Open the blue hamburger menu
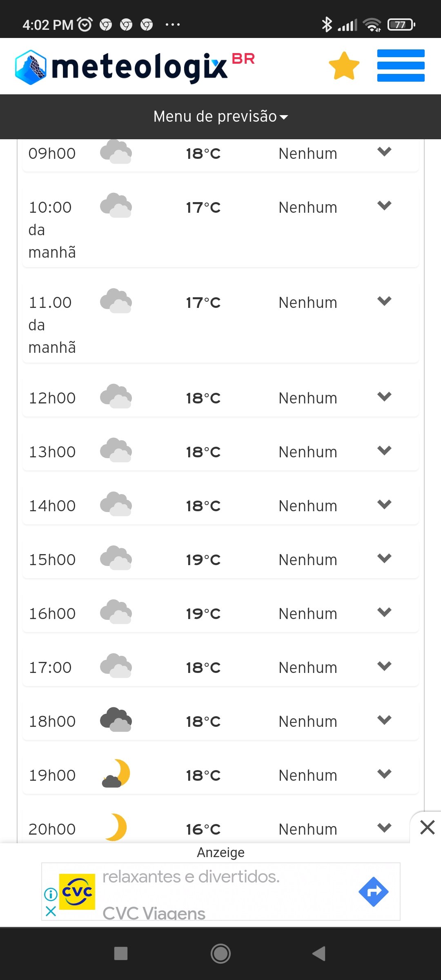 (x=401, y=66)
